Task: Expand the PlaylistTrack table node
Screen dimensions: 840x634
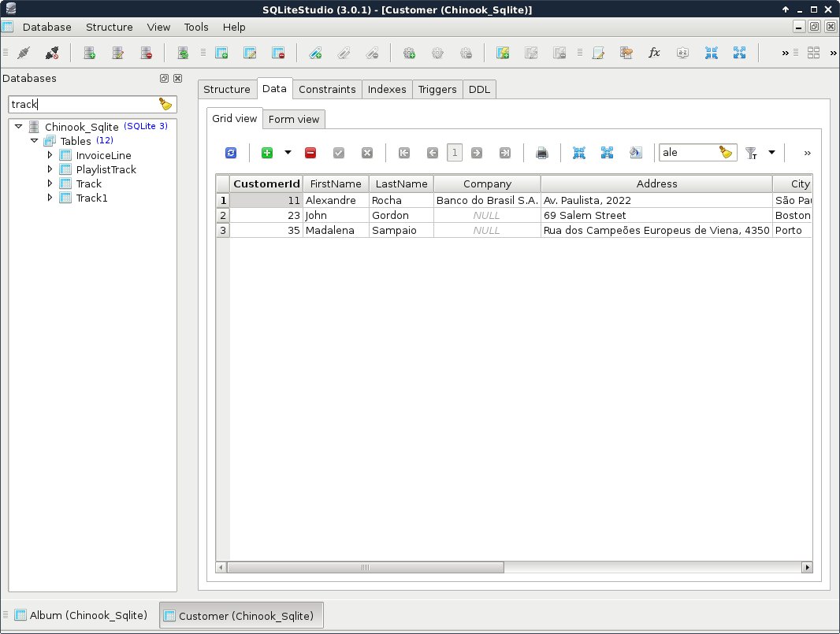Action: [50, 169]
